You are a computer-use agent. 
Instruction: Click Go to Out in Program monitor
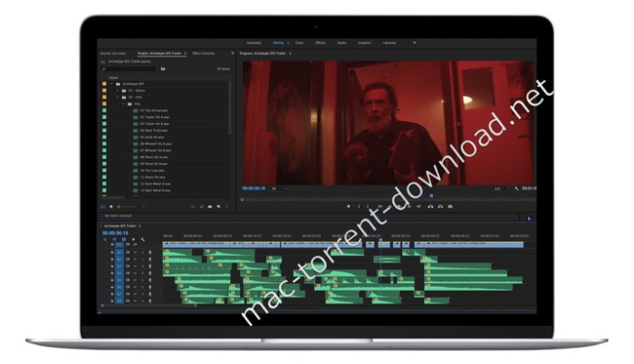(x=418, y=206)
